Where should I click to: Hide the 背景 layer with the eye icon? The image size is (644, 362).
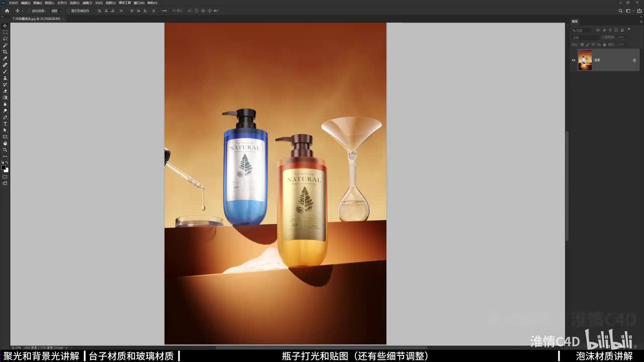[574, 60]
